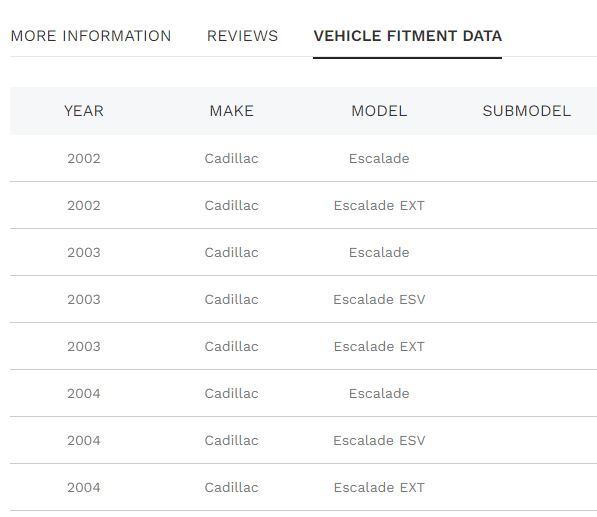The image size is (597, 517).
Task: Click year 2004 in Escalade ESV row
Action: tap(84, 440)
